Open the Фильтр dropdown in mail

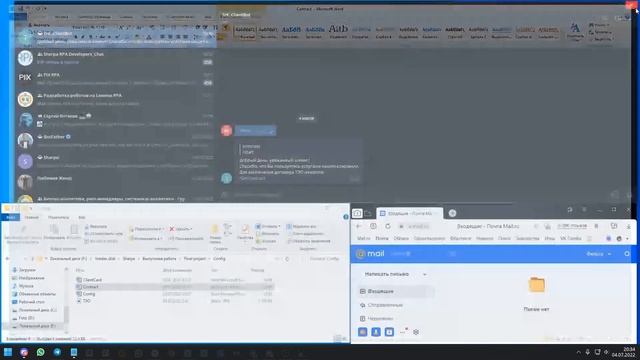[599, 254]
